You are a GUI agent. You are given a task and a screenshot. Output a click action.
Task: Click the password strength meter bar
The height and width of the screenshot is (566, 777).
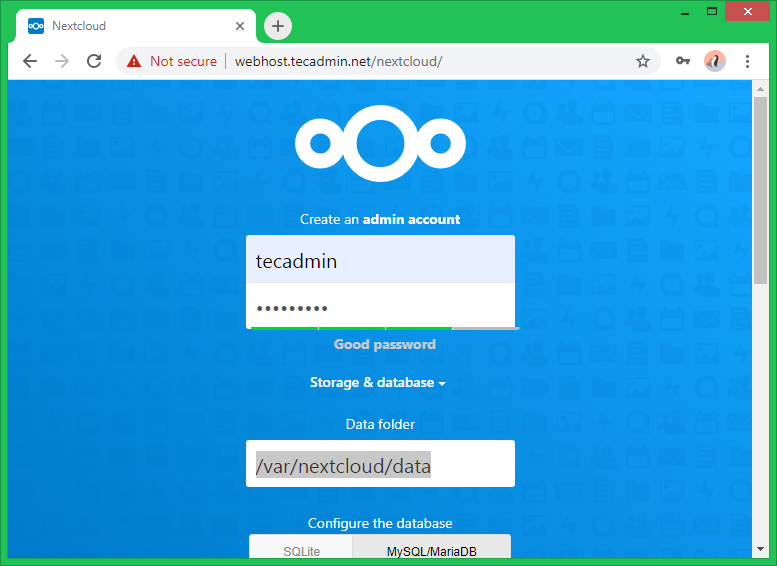tap(385, 328)
